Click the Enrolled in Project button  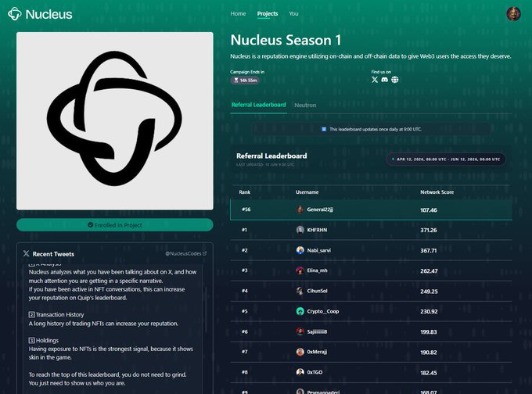pos(115,225)
